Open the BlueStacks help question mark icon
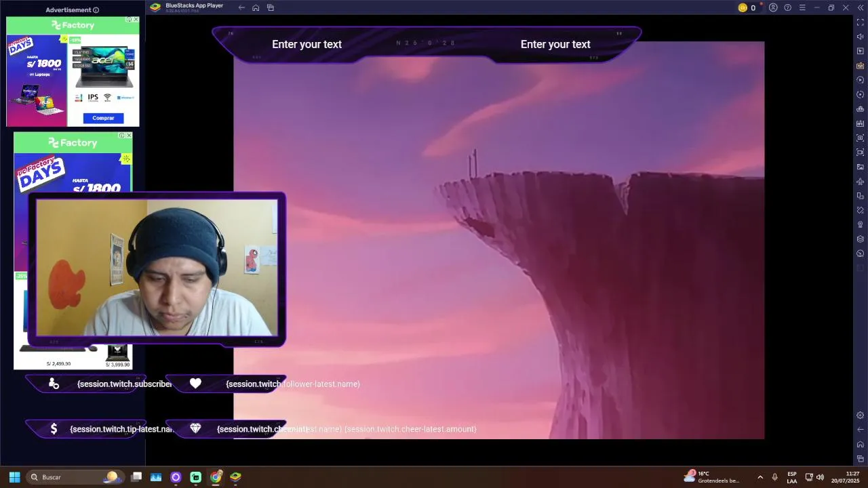Image resolution: width=868 pixels, height=488 pixels. (787, 7)
